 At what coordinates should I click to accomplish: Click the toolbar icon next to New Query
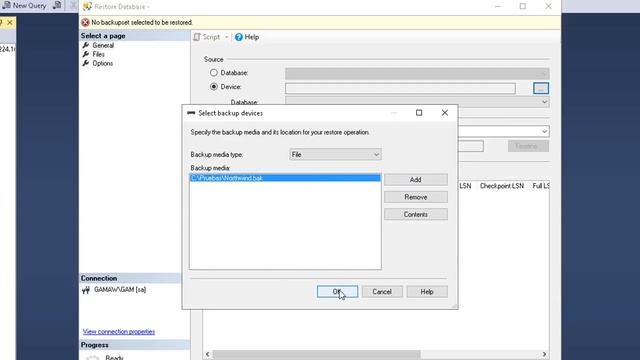pos(58,6)
